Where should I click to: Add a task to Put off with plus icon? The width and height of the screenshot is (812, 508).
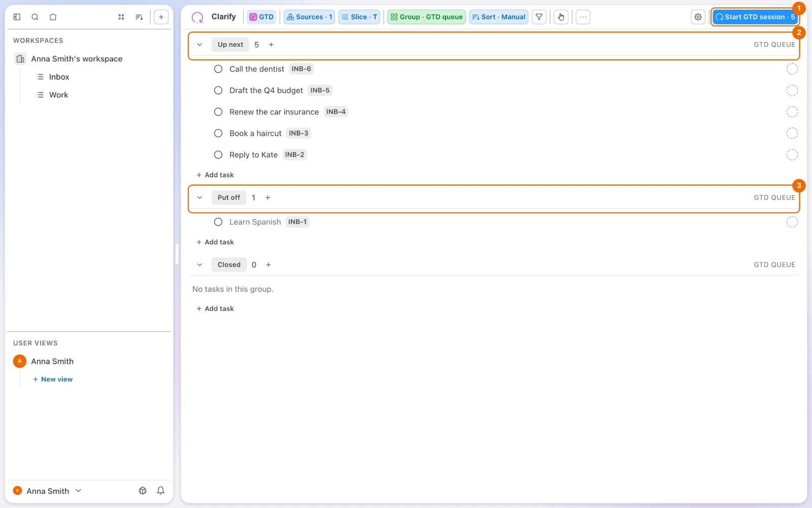[x=268, y=198]
